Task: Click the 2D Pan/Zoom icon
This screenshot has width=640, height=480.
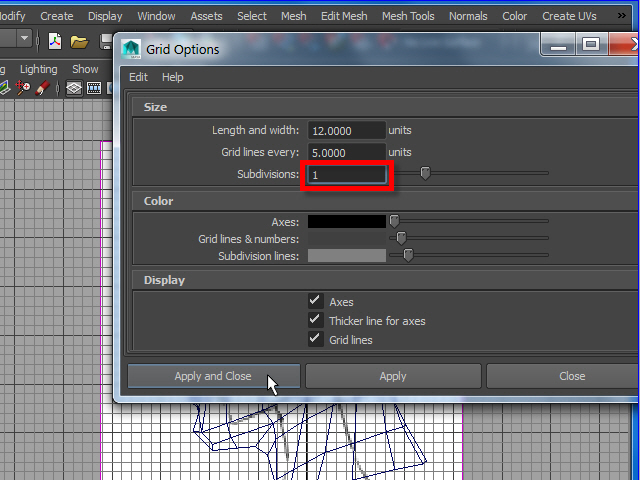Action: (22, 88)
